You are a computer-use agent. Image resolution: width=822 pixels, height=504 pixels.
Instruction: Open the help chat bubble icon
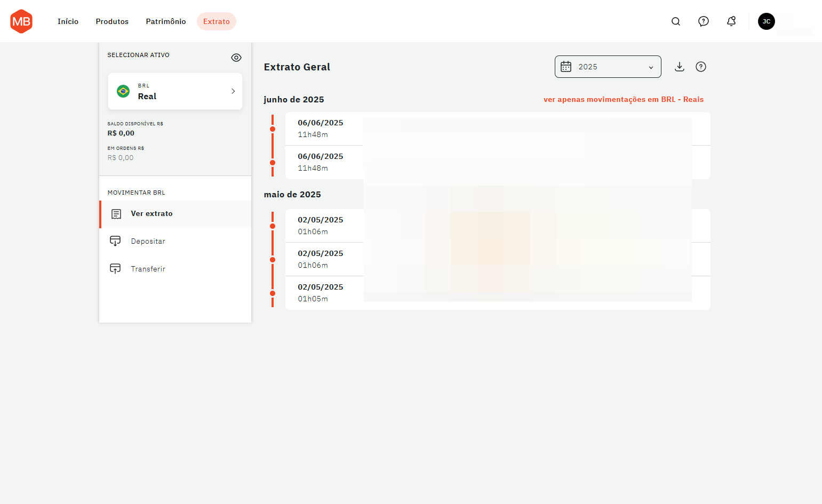pos(704,21)
